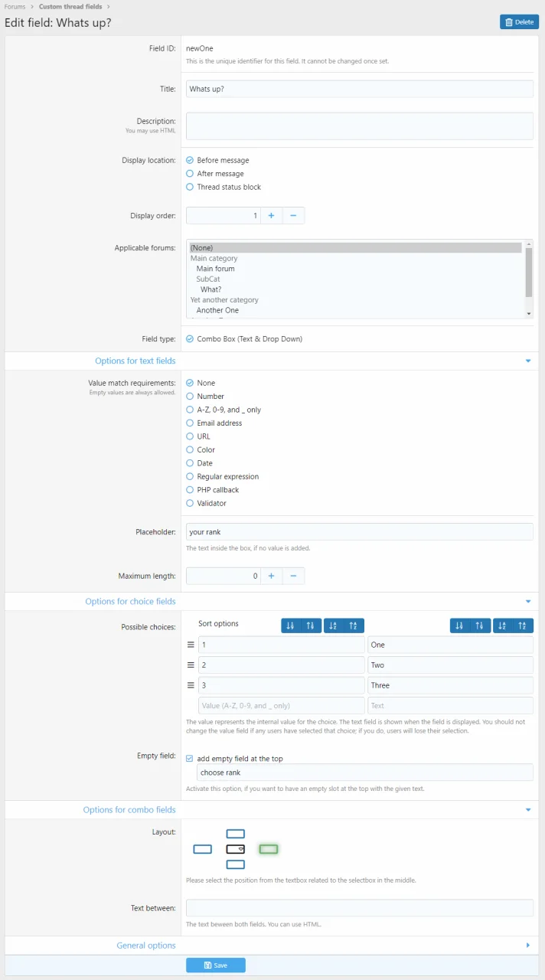Uncheck add empty field at the top

190,759
